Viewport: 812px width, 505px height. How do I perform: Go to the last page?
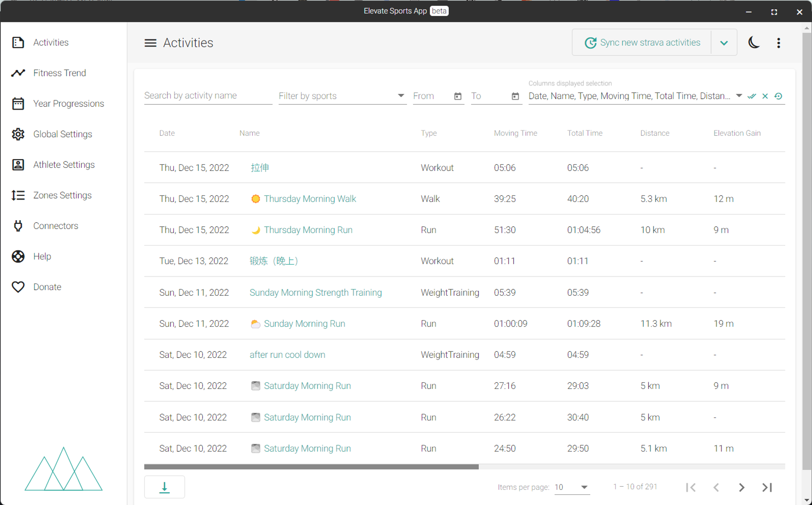[x=767, y=487]
